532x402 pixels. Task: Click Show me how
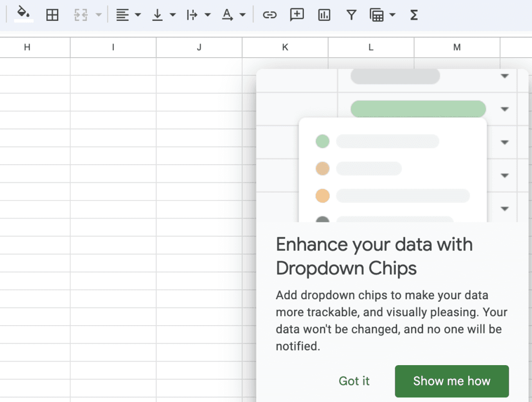click(451, 381)
